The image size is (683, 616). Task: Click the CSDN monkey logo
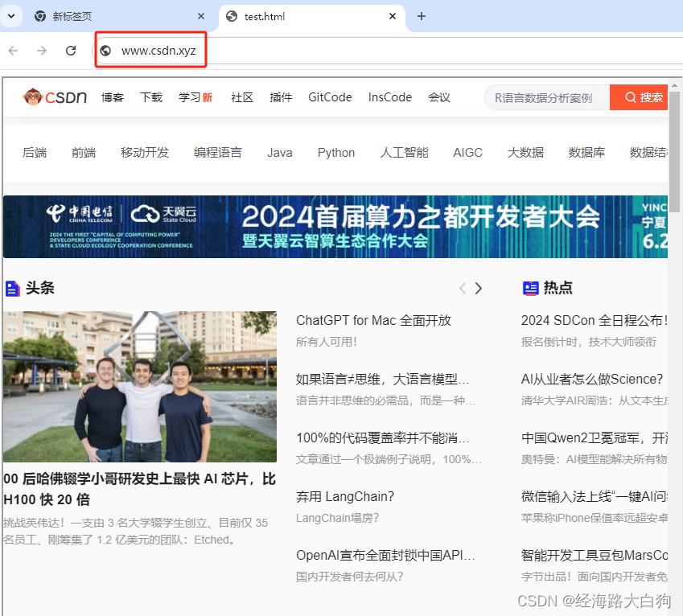point(55,97)
